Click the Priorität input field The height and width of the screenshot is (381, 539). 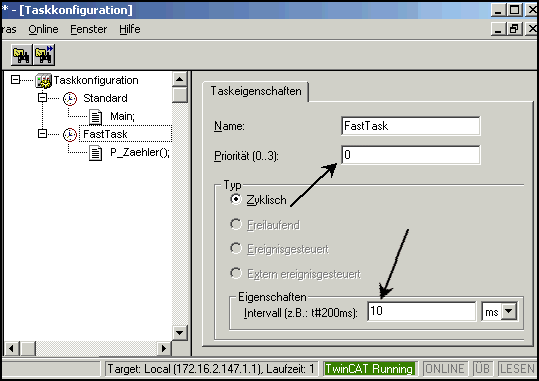click(x=411, y=155)
